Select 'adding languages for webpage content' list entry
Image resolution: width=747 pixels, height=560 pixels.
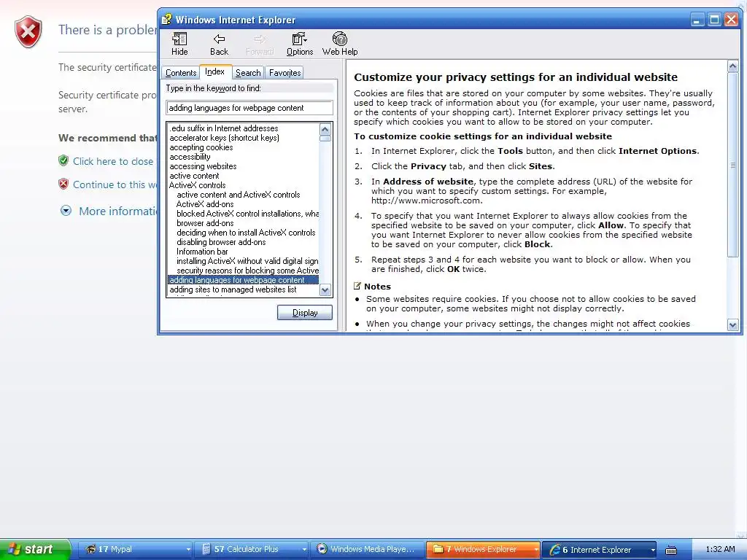(x=243, y=280)
